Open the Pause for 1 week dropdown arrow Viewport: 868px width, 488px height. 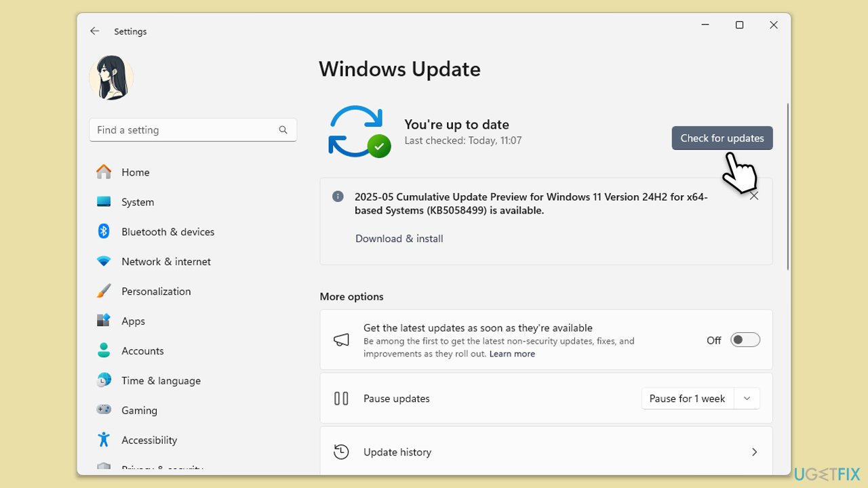(x=747, y=399)
